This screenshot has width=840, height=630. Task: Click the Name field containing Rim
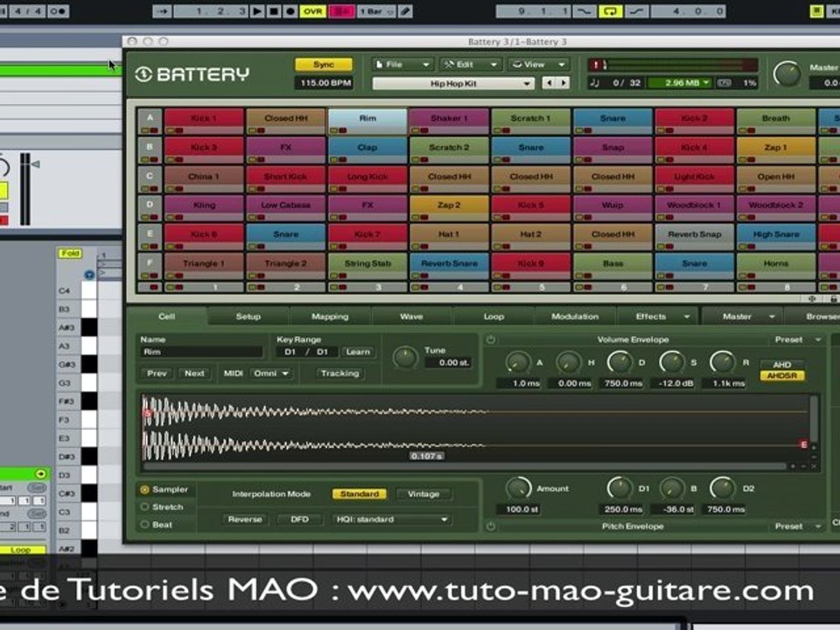coord(201,352)
